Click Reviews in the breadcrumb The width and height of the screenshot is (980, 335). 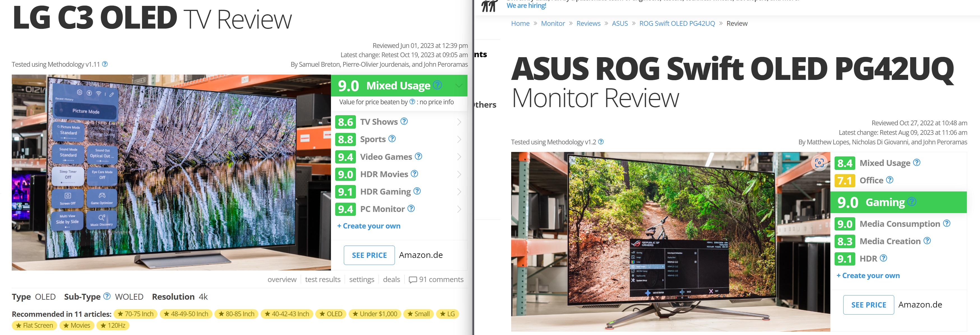click(588, 23)
